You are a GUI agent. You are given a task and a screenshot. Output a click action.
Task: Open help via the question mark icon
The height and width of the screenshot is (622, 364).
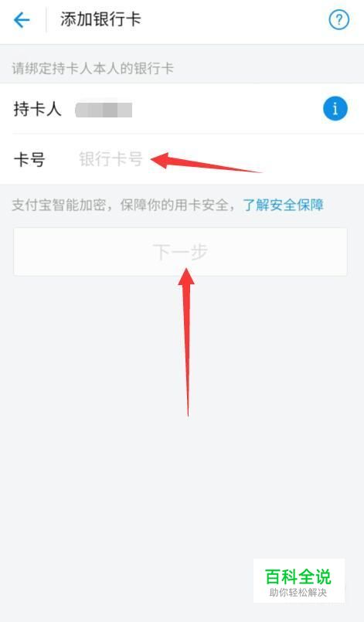pos(338,19)
